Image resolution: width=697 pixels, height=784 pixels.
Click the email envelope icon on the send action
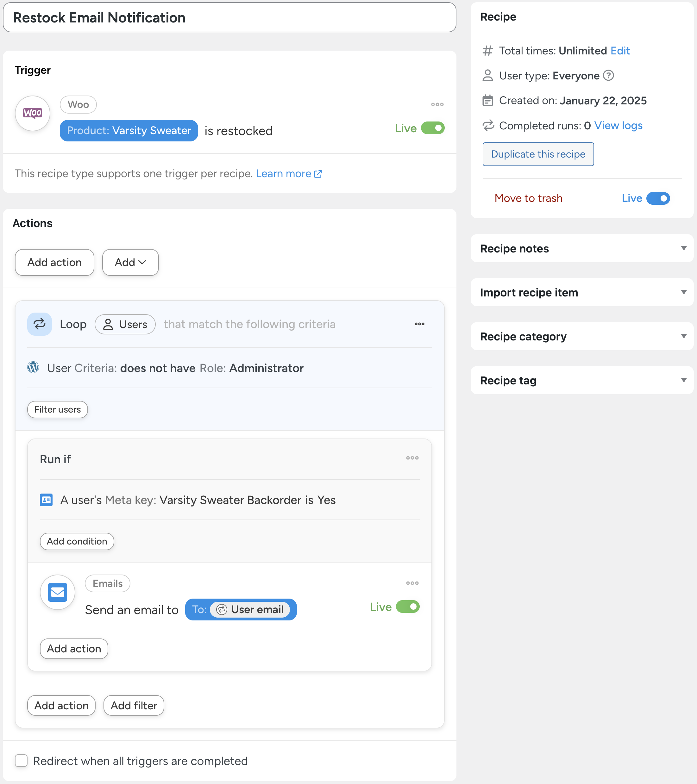(57, 592)
